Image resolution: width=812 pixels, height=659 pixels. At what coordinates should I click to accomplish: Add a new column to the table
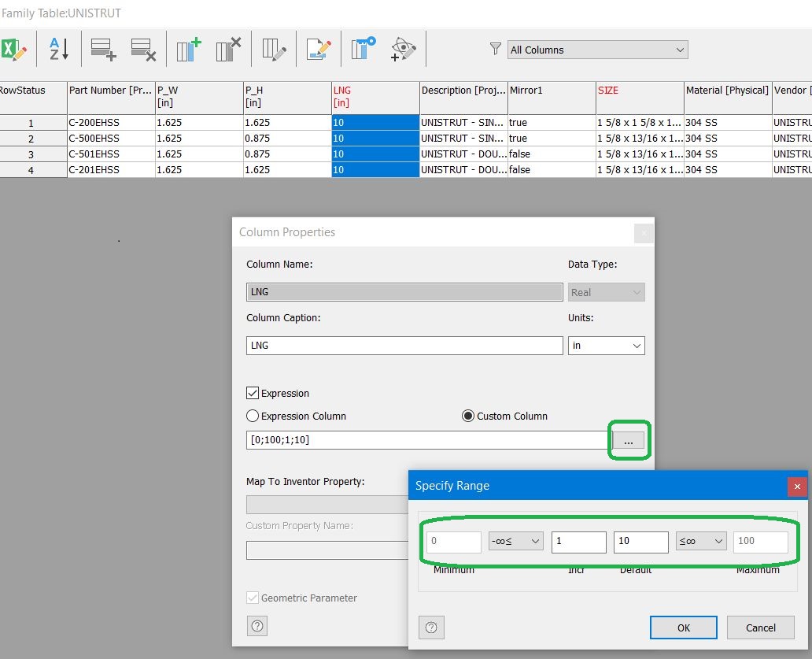pos(187,49)
